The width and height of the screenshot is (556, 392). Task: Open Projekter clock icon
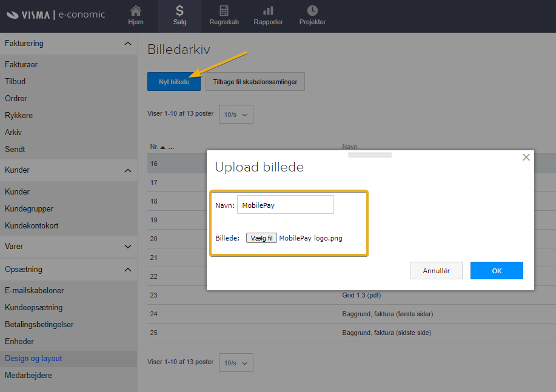312,11
